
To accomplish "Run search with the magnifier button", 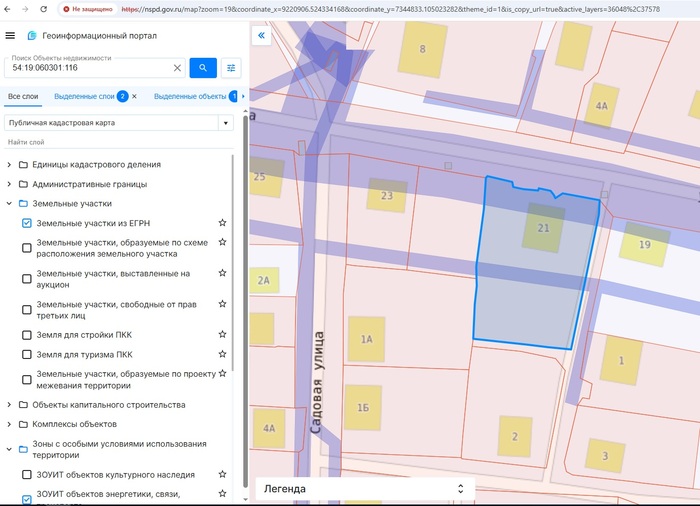I will point(203,68).
